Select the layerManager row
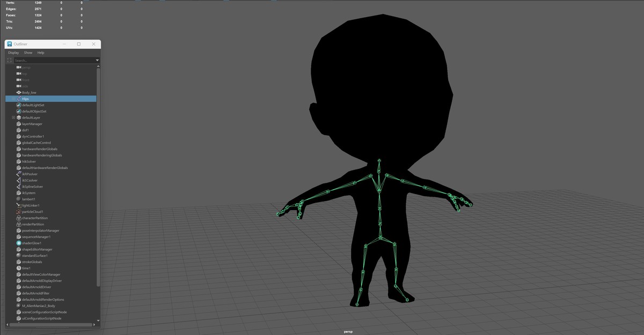This screenshot has width=644, height=335. click(x=51, y=124)
